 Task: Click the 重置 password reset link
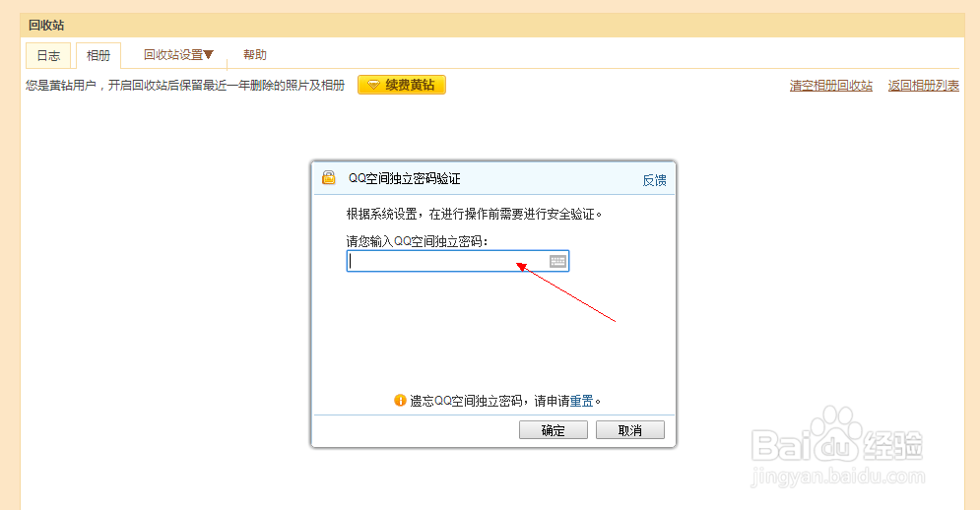tap(581, 401)
